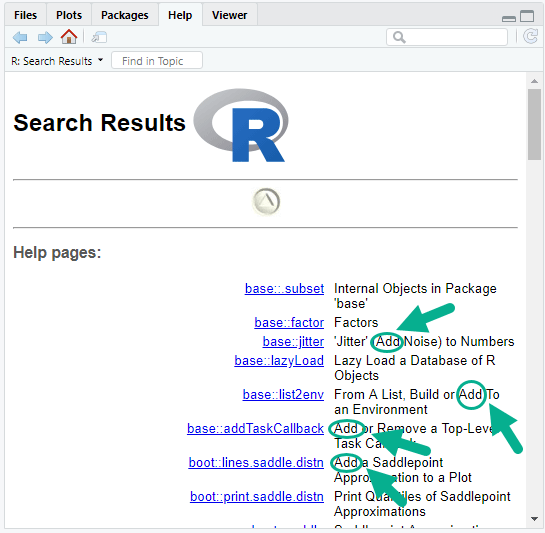Open the base::jitter help link
Viewport: 545px width, 533px height.
(293, 341)
